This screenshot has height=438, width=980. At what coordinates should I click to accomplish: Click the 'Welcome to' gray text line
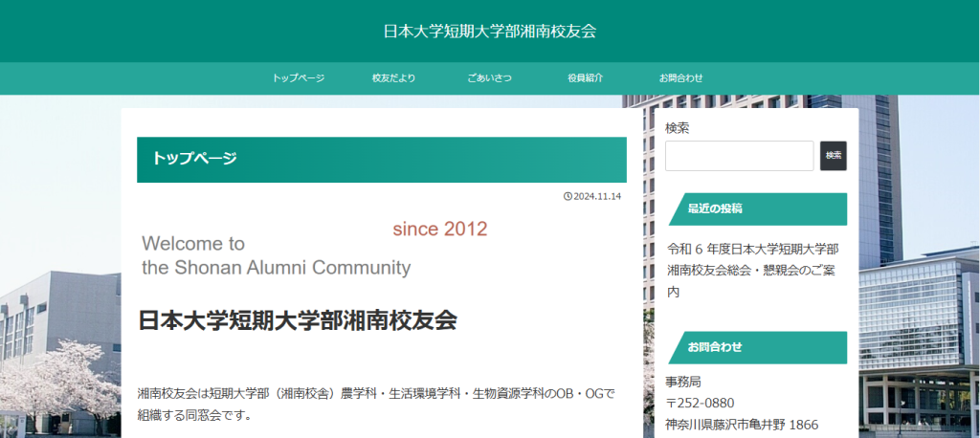coord(193,243)
